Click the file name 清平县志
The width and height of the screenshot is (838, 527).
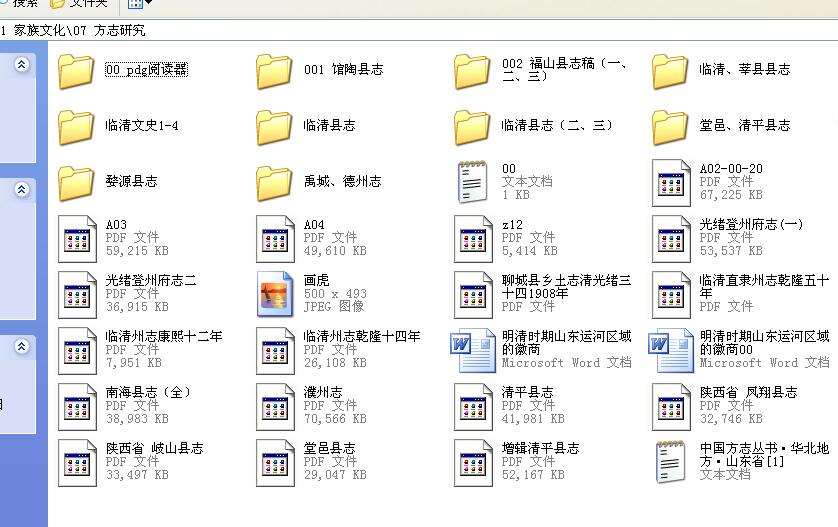pyautogui.click(x=527, y=392)
